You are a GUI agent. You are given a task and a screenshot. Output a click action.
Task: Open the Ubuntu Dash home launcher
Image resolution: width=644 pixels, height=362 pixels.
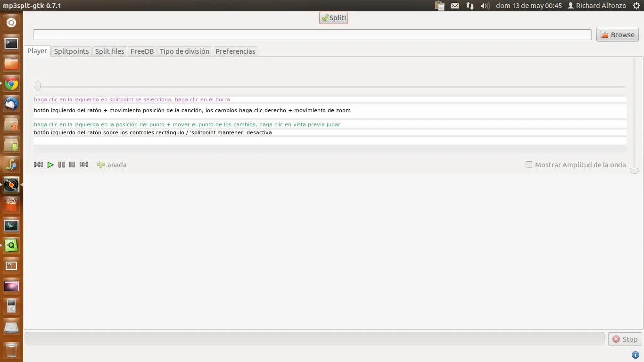coord(11,23)
